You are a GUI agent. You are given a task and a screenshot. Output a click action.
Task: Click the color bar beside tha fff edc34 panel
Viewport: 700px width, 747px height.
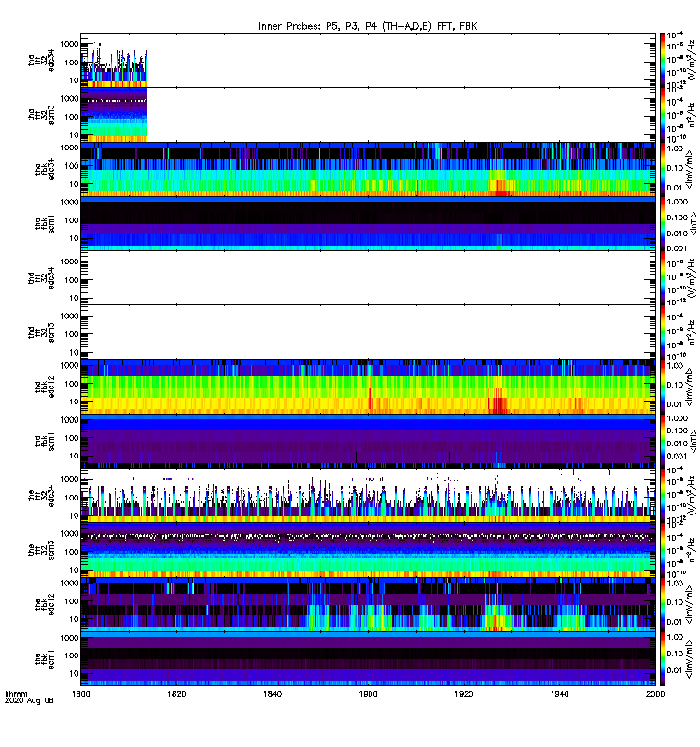662,60
